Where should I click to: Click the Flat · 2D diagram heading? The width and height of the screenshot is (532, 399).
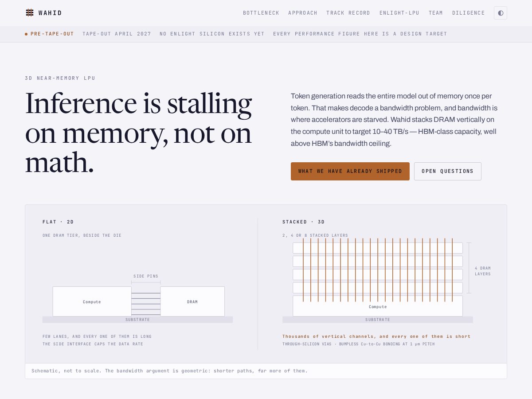(58, 222)
